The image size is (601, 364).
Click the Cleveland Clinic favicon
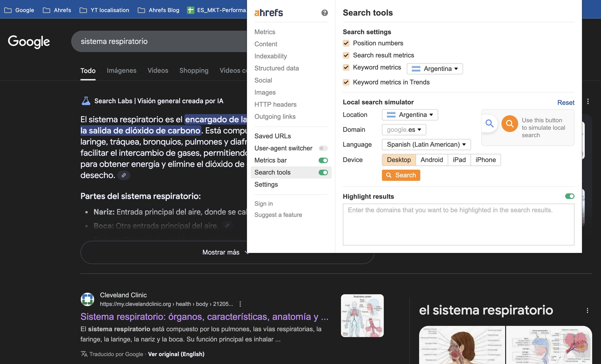pyautogui.click(x=87, y=299)
